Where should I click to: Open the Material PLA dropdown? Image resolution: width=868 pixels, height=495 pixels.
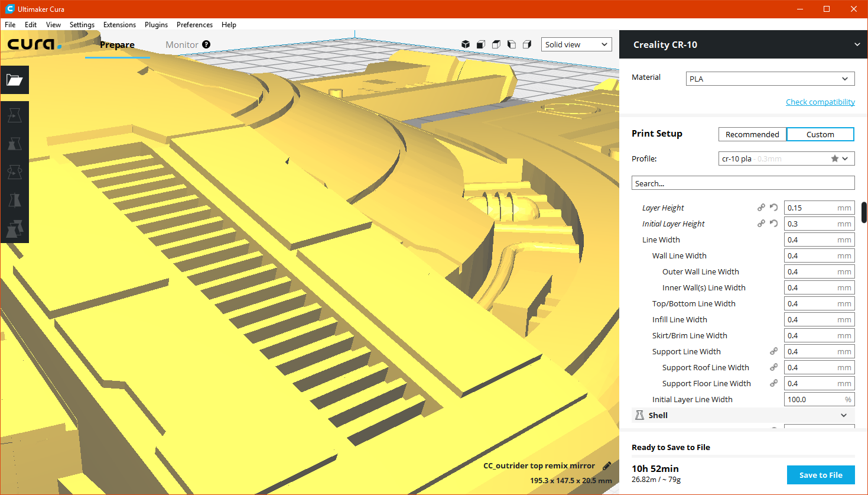(x=770, y=79)
